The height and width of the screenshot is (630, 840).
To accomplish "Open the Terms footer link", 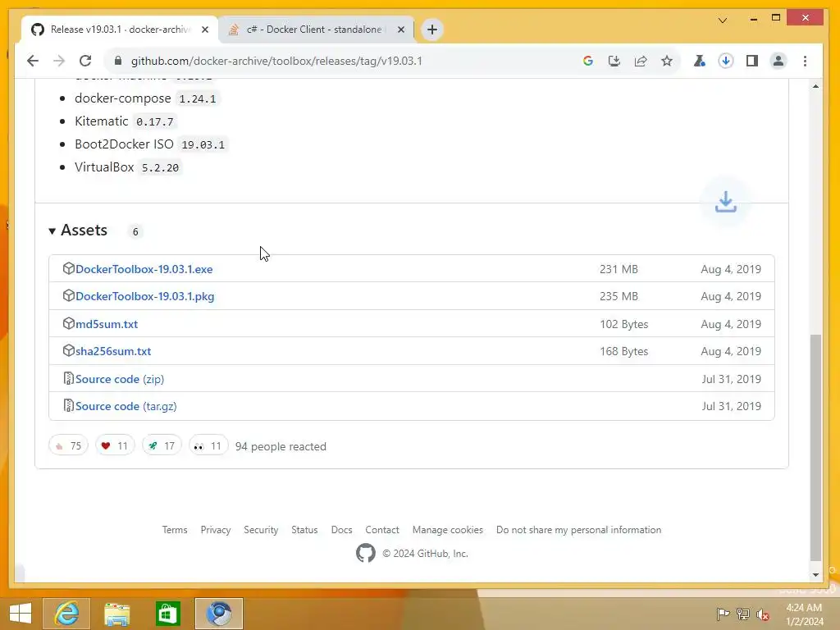I will pos(175,530).
